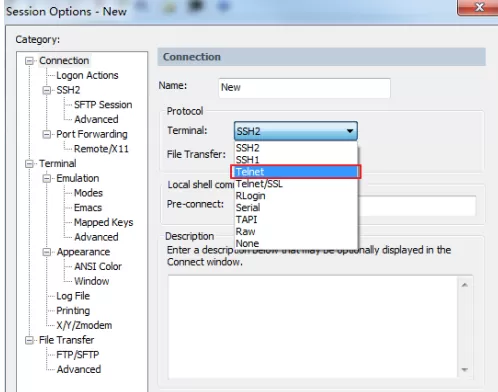Collapse the SSH2 tree node
The height and width of the screenshot is (392, 498).
pos(47,90)
